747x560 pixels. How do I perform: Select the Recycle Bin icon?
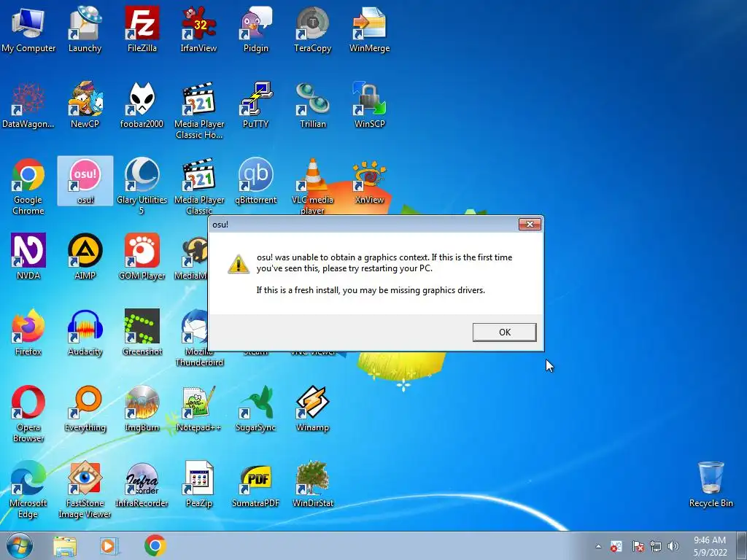[x=711, y=484]
